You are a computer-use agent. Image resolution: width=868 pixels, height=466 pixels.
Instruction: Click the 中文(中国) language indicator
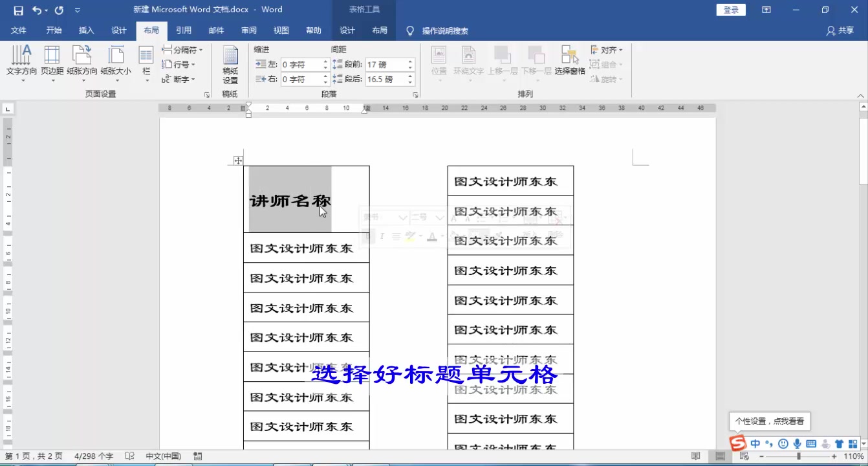coord(164,456)
